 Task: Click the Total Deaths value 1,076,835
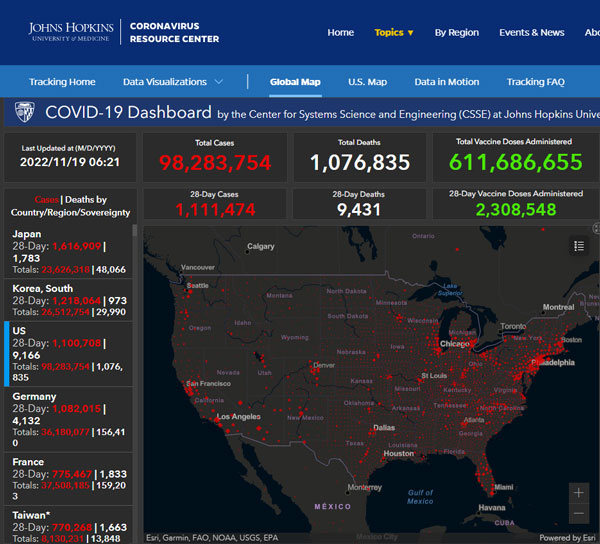coord(360,162)
